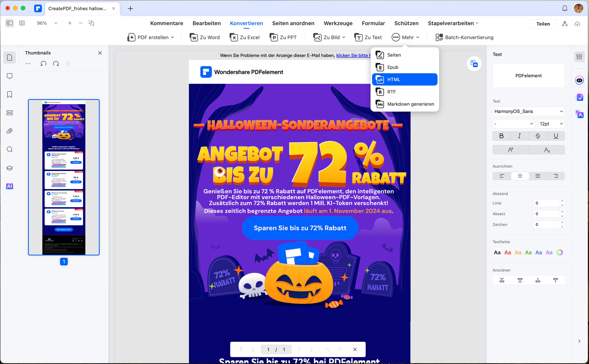Screen dimensions: 589x364
Task: Open the 12pt font size dropdown
Action: [x=551, y=124]
